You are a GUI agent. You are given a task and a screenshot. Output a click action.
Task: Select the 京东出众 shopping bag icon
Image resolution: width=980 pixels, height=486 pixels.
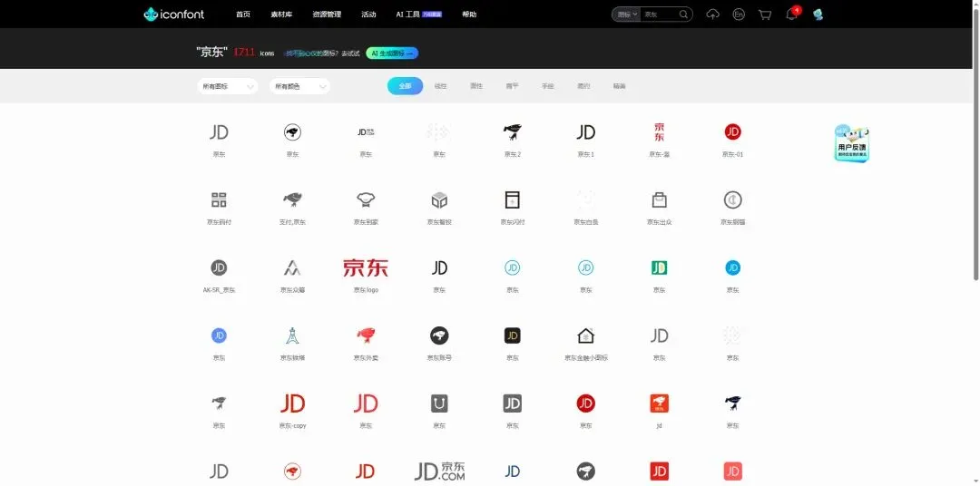tap(659, 199)
